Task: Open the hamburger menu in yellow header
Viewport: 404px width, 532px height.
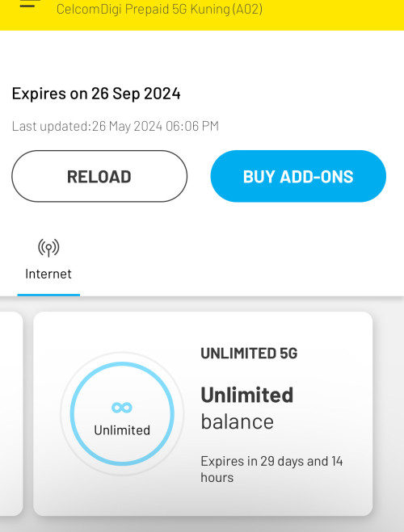Action: tap(27, 3)
